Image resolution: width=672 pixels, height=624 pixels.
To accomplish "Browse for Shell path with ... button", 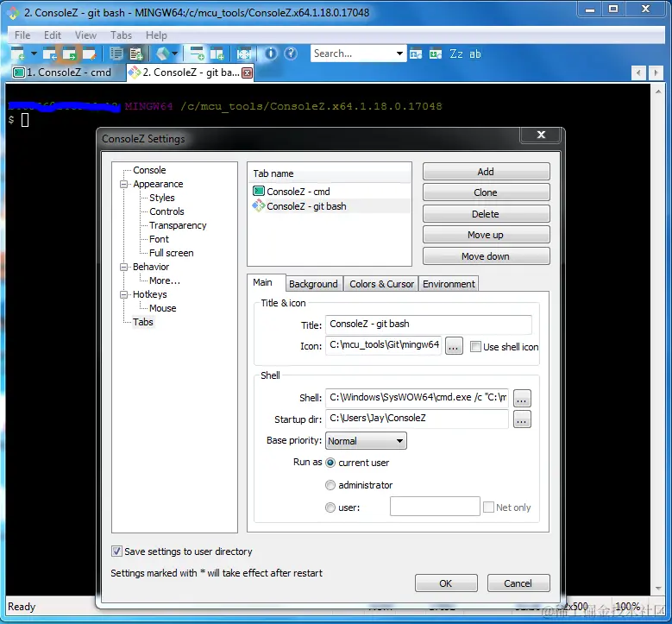I will pyautogui.click(x=522, y=399).
